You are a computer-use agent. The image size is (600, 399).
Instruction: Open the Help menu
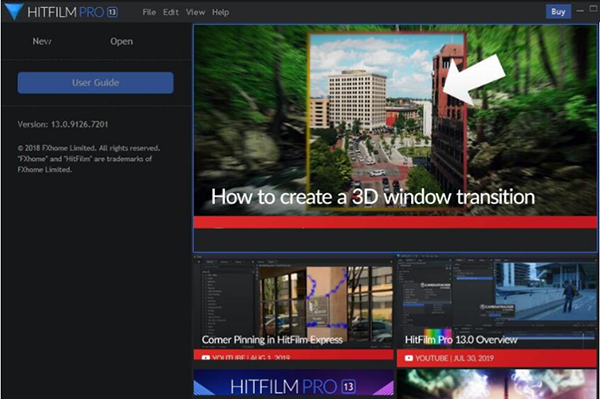click(x=220, y=12)
